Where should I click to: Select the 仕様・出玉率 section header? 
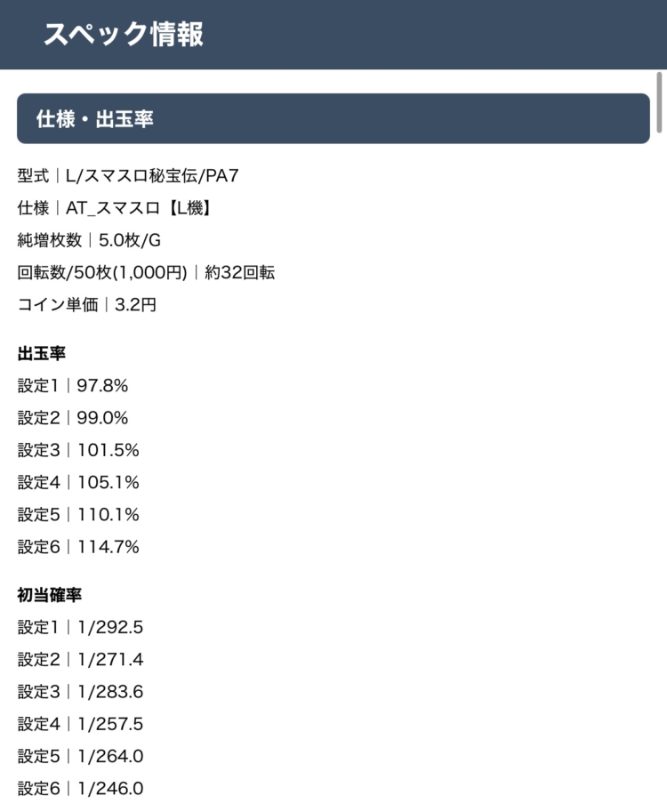click(x=94, y=118)
